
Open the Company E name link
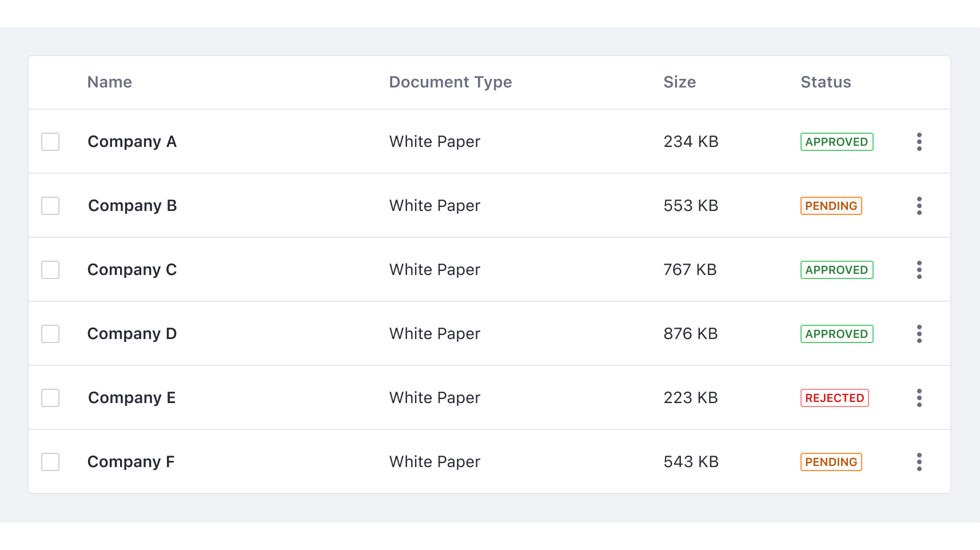(132, 398)
